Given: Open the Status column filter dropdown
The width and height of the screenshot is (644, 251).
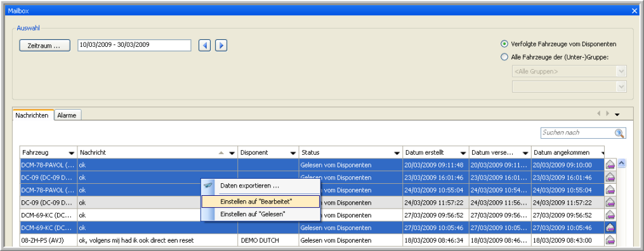Looking at the screenshot, I should click(397, 153).
